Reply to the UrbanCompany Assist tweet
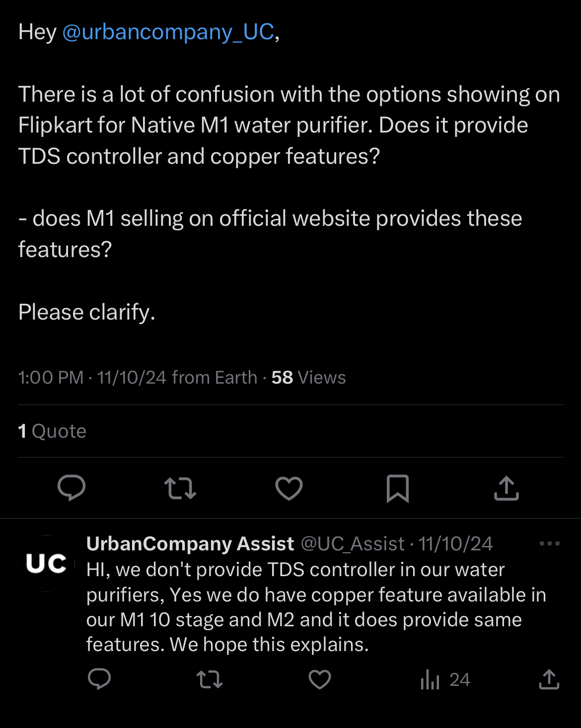The image size is (581, 728). [x=99, y=679]
